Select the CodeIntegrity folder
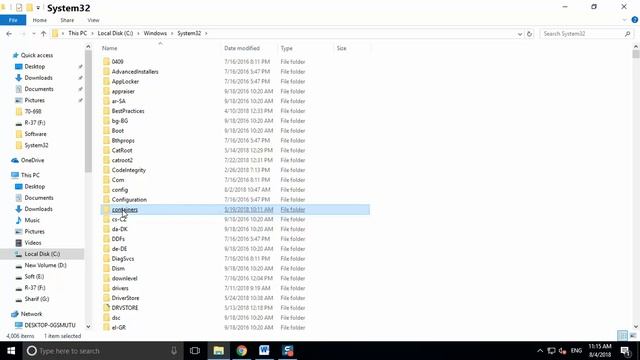The image size is (640, 360). pyautogui.click(x=129, y=170)
